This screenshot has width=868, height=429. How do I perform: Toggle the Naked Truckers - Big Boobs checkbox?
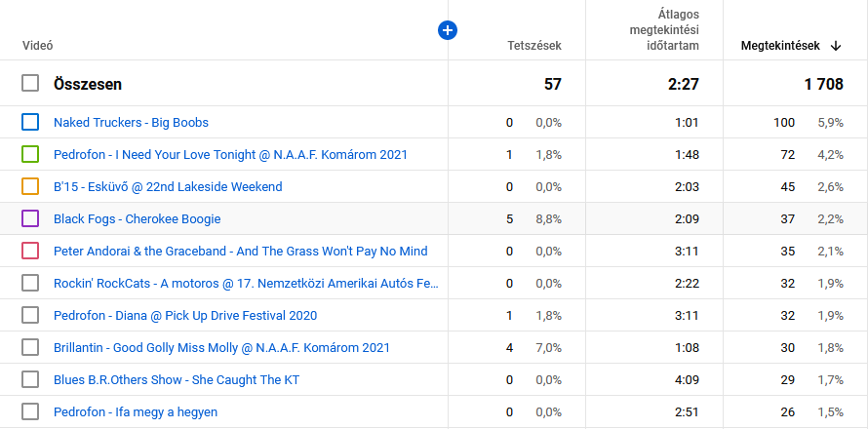coord(30,122)
